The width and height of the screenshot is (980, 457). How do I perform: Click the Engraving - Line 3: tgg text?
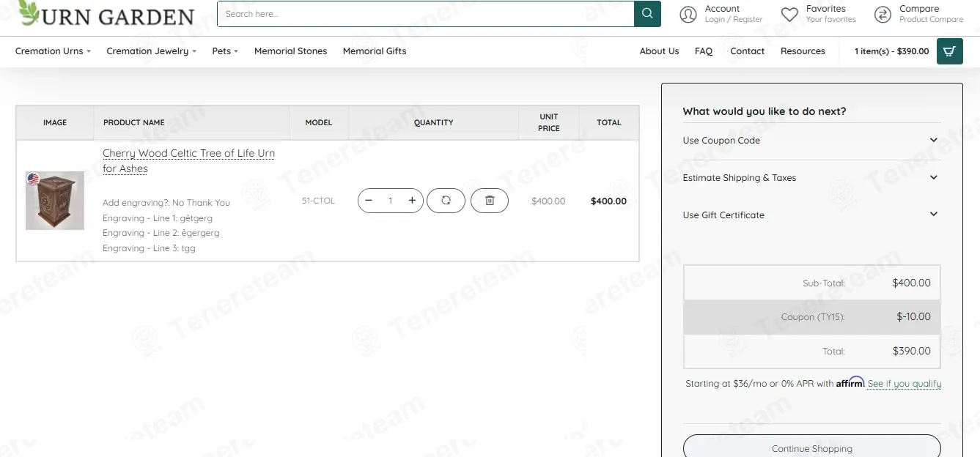149,248
